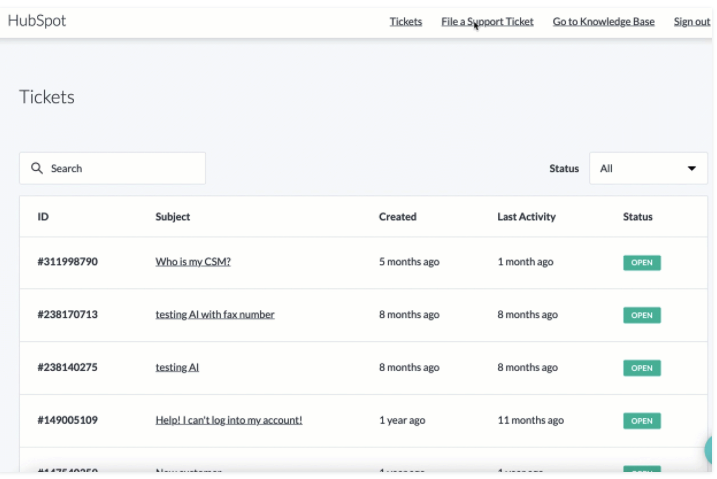Open 'Help! I can't log into my account!' ticket

pos(229,420)
